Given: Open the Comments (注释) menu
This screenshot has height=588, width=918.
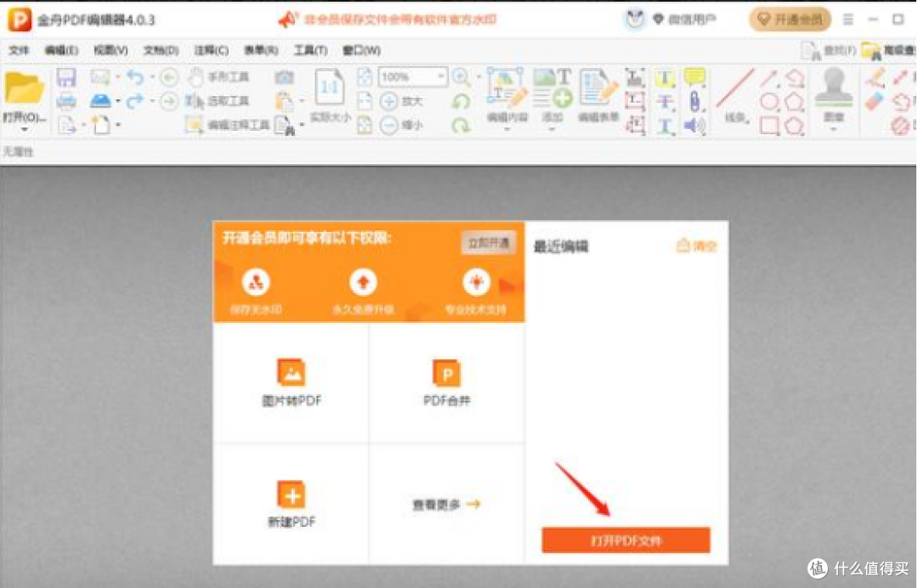Looking at the screenshot, I should (x=212, y=50).
